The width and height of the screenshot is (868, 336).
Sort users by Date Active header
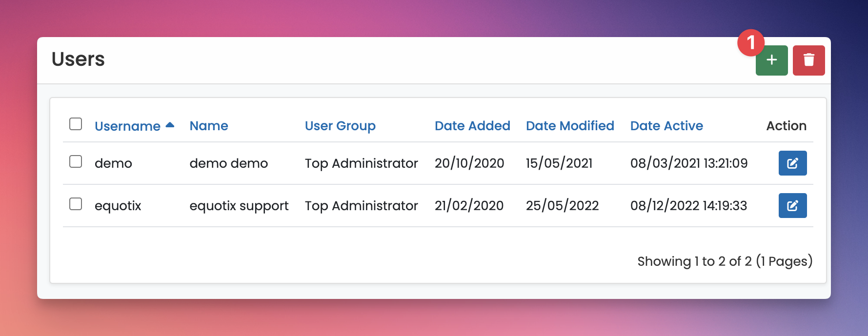(666, 126)
